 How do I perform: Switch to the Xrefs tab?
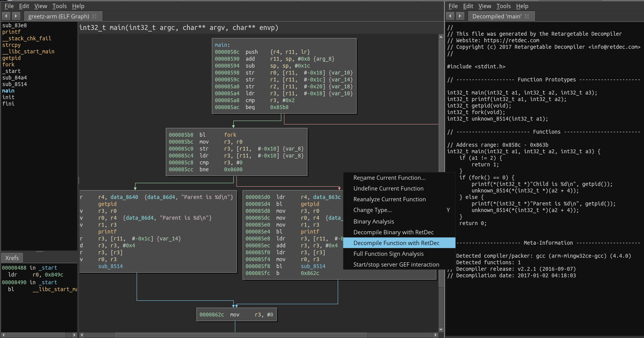click(x=12, y=258)
